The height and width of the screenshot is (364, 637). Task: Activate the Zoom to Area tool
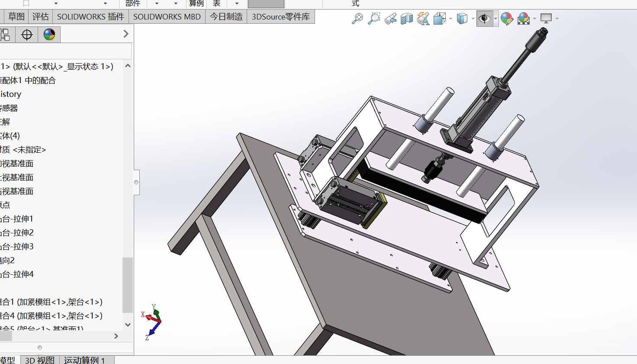point(374,19)
